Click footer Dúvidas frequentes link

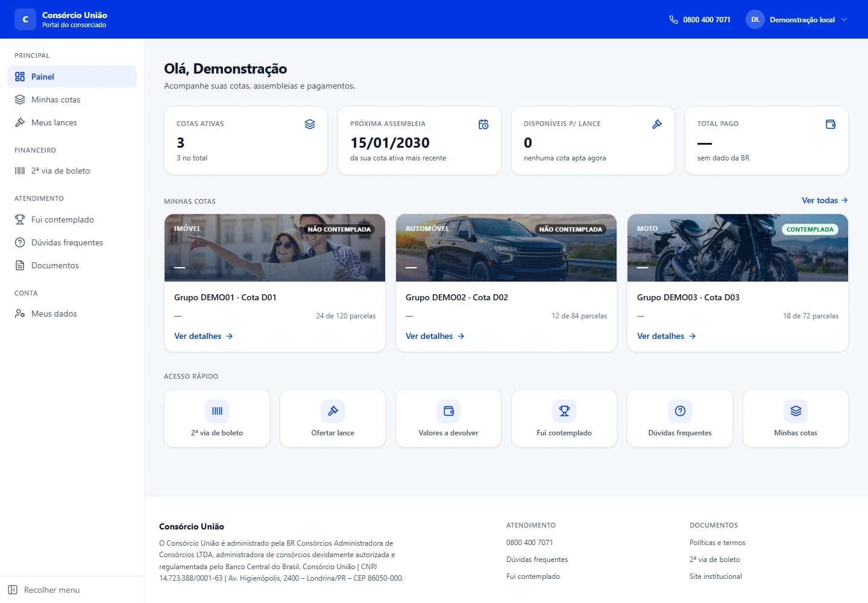(537, 560)
